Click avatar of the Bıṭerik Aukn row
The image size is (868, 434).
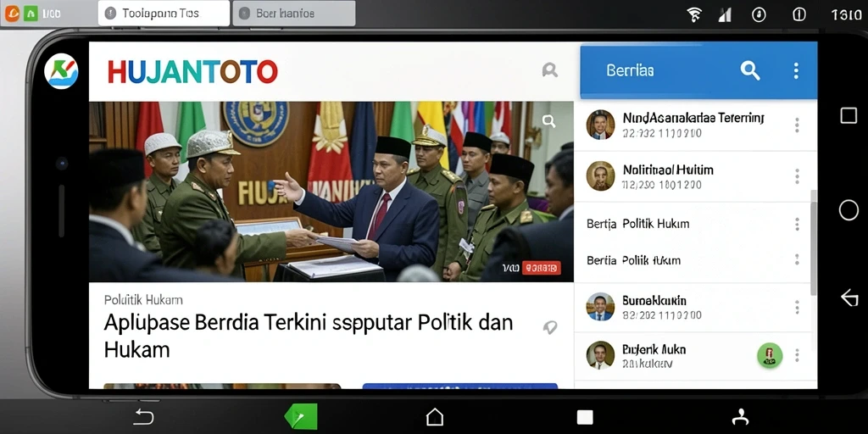601,355
